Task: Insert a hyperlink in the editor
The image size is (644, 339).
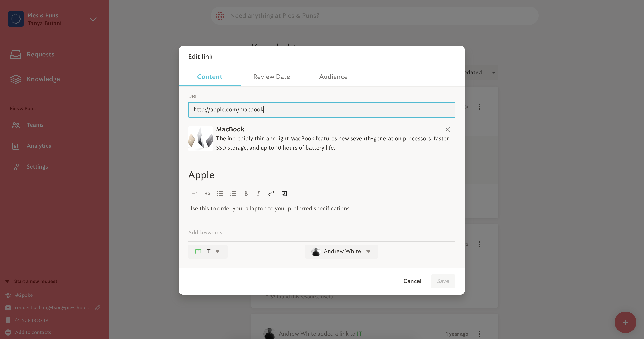Action: click(271, 193)
